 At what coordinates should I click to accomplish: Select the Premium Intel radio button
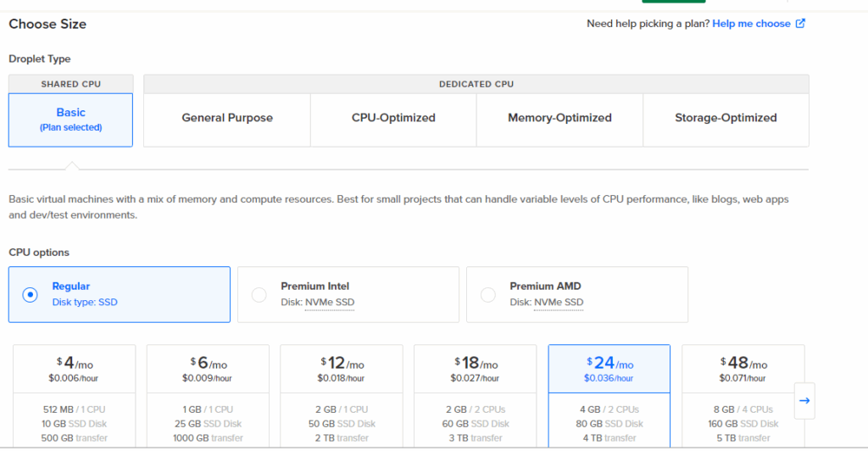click(x=259, y=295)
